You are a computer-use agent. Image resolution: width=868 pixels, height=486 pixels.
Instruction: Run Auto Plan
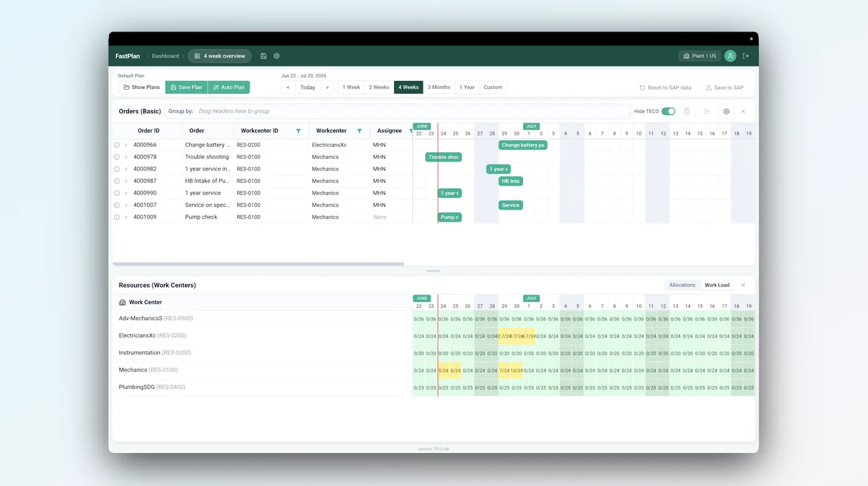tap(228, 87)
